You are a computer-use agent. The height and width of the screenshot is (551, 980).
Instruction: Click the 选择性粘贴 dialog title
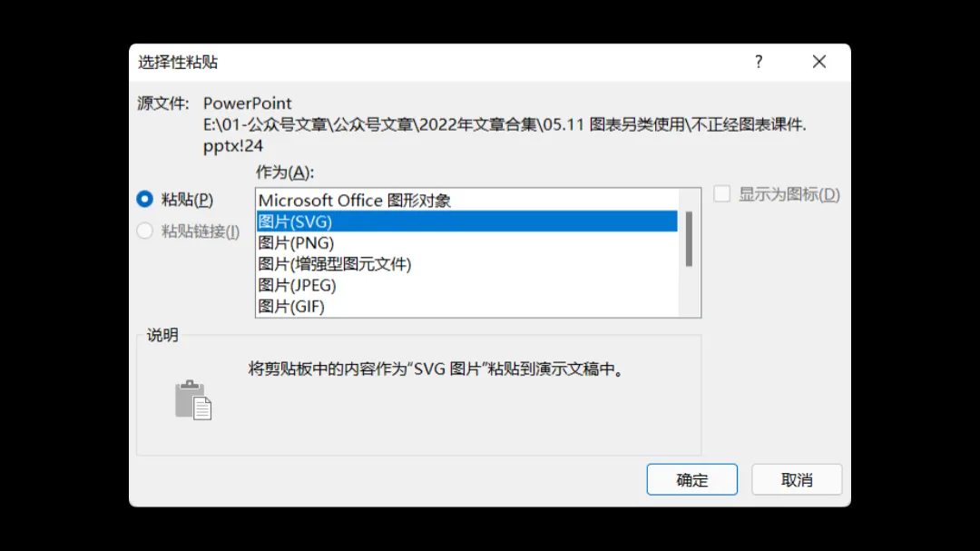coord(178,62)
